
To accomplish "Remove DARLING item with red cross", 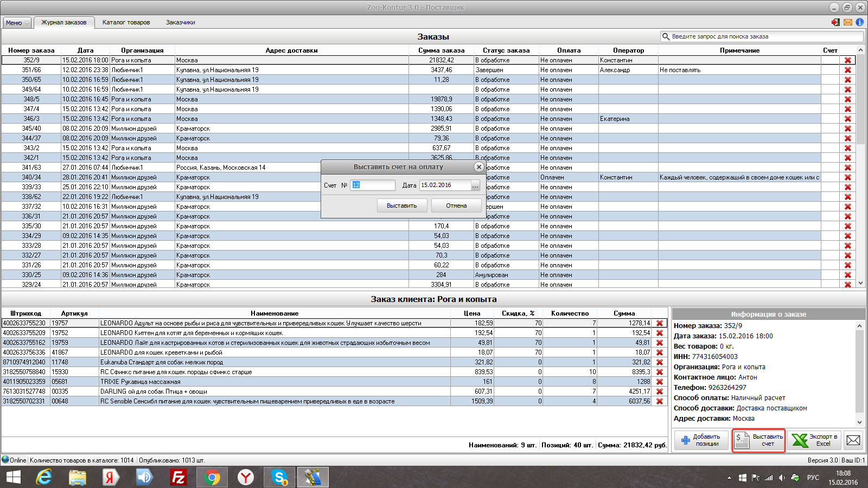I will point(660,391).
